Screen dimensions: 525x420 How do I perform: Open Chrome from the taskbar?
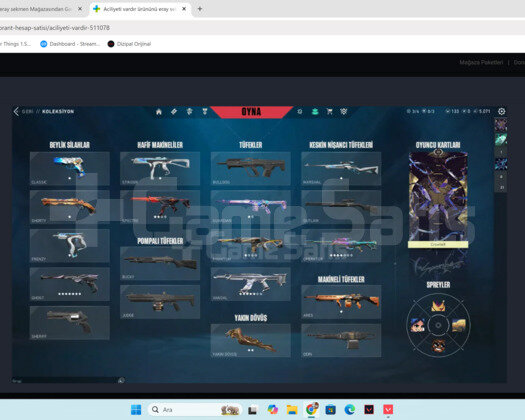(311, 409)
